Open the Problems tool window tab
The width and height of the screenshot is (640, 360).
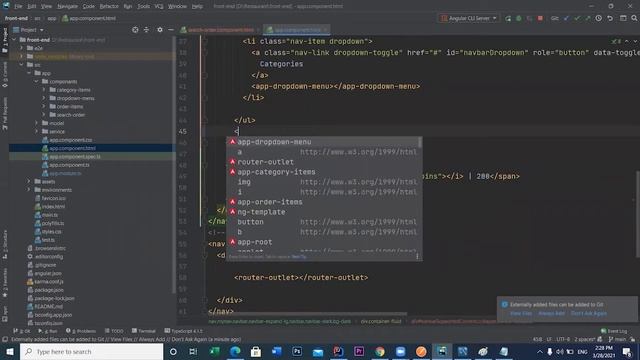point(81,331)
